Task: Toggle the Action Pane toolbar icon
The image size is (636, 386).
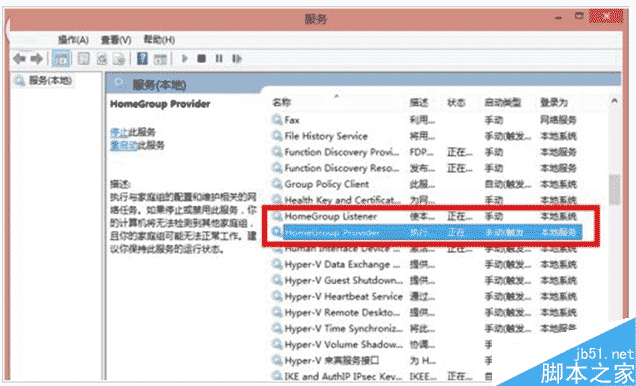Action: coord(161,59)
